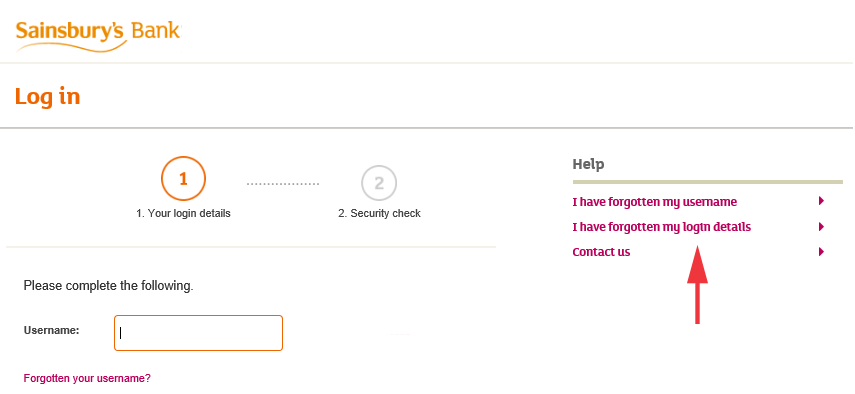Screen dimensions: 855x394
Task: Click the 'Please complete the following.' text
Action: [x=109, y=286]
